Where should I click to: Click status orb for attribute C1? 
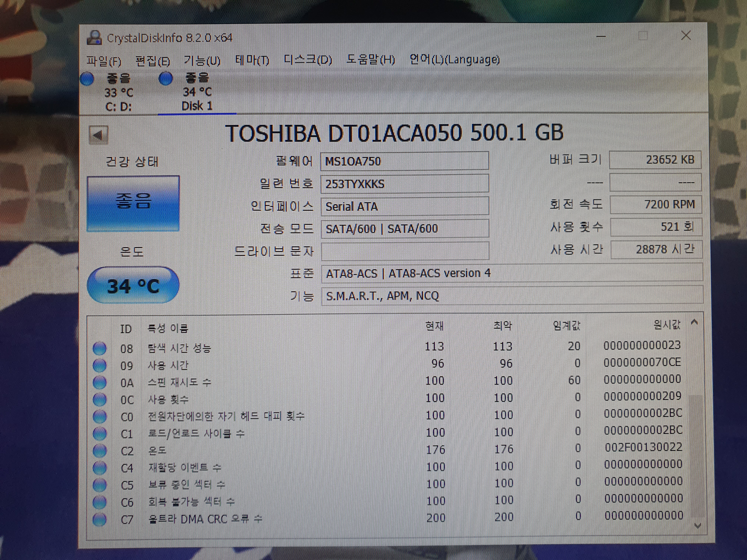[100, 434]
